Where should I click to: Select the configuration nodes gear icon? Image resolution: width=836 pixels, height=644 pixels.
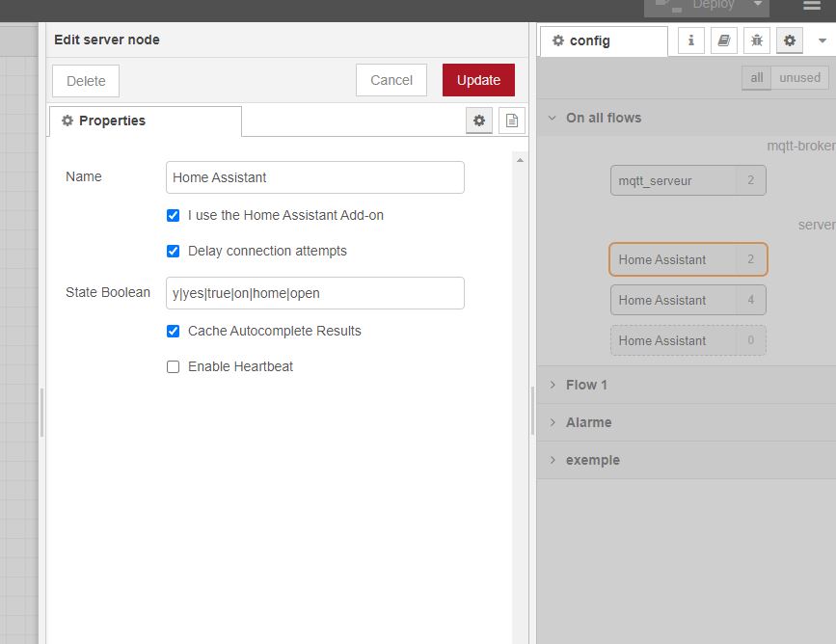coord(790,40)
